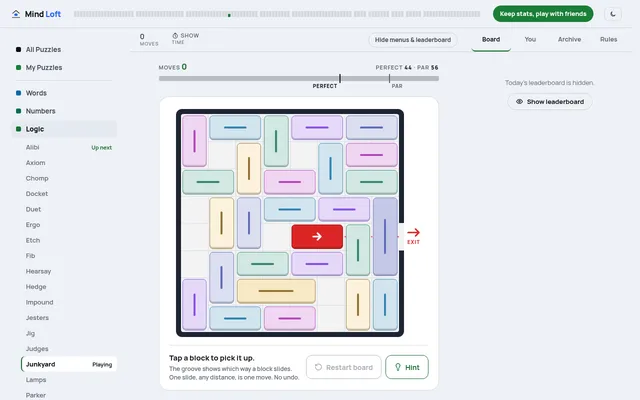640x400 pixels.
Task: Open the Docket puzzle
Action: pos(37,194)
